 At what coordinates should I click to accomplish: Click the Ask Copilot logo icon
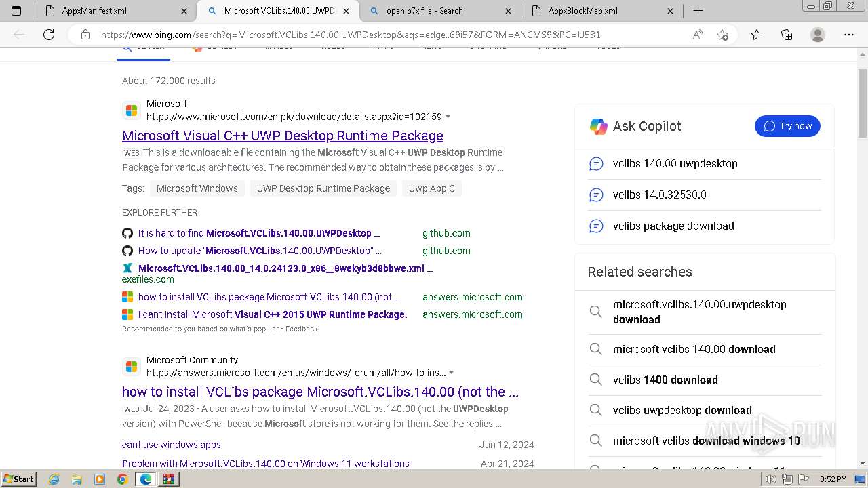coord(599,126)
